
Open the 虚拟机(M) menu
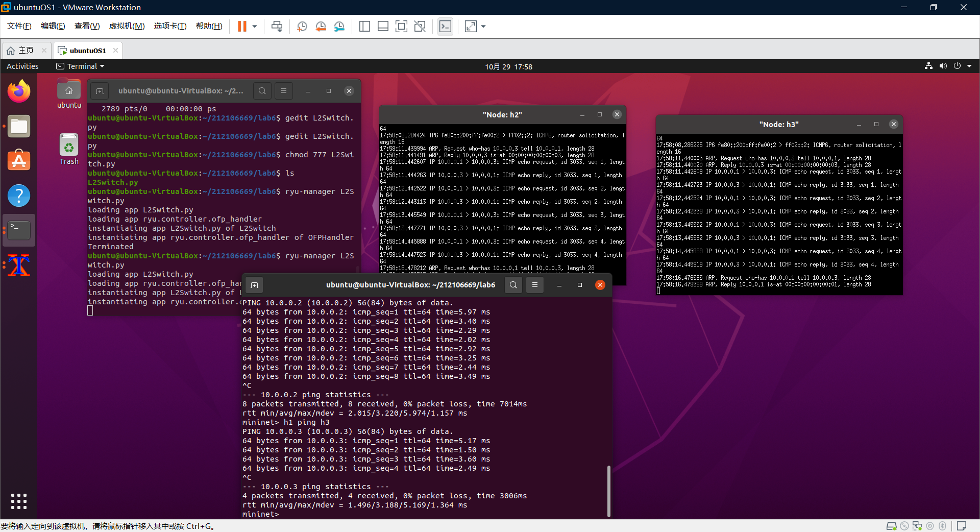(x=127, y=26)
